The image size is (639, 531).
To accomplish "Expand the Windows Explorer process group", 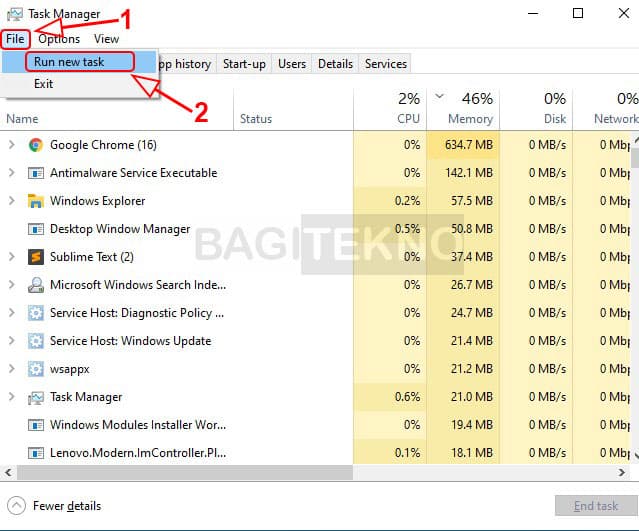I will (x=12, y=201).
